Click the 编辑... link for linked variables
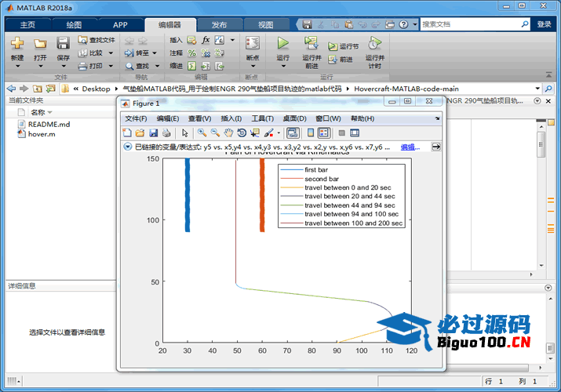Image resolution: width=561 pixels, height=392 pixels. click(410, 147)
